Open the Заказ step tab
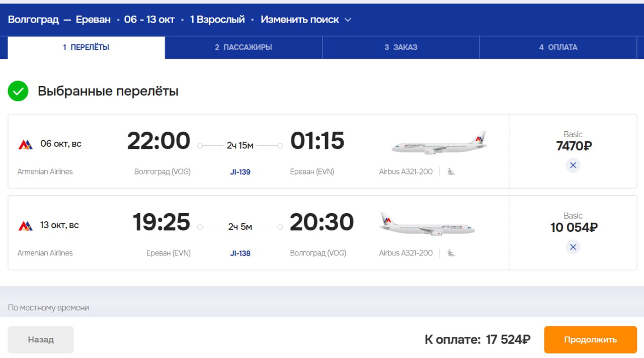 click(401, 47)
